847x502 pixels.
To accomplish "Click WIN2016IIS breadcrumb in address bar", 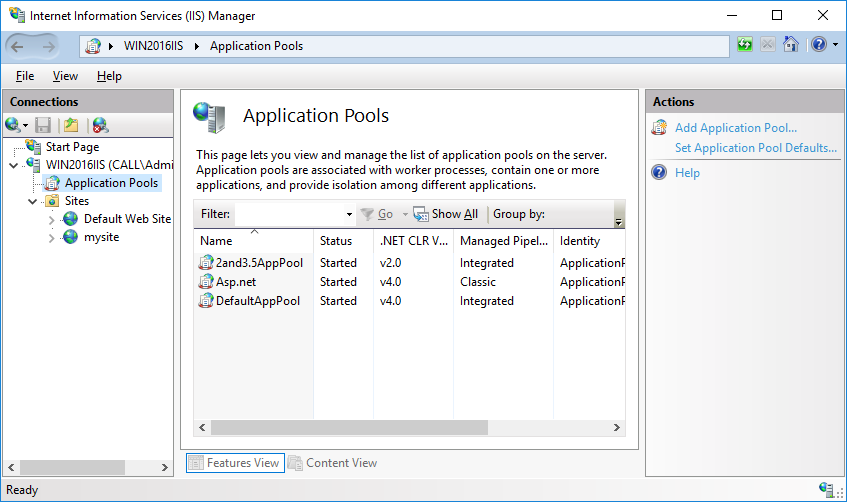I will (x=153, y=46).
